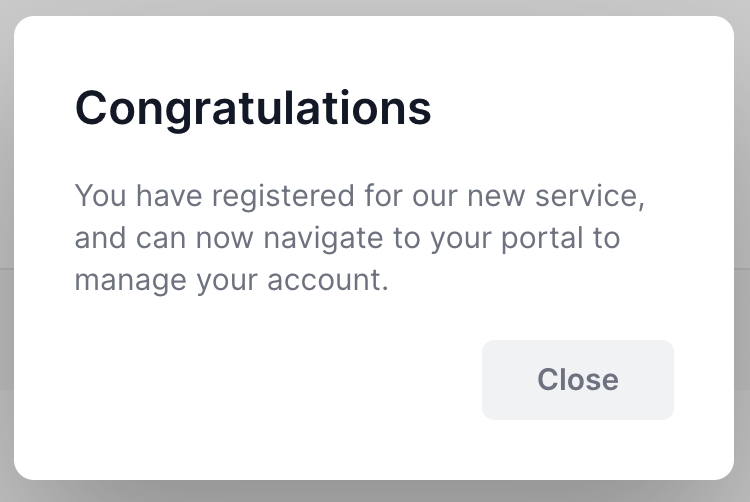Viewport: 750px width, 502px height.
Task: Click the word "and" starting the second line
Action: coord(96,239)
